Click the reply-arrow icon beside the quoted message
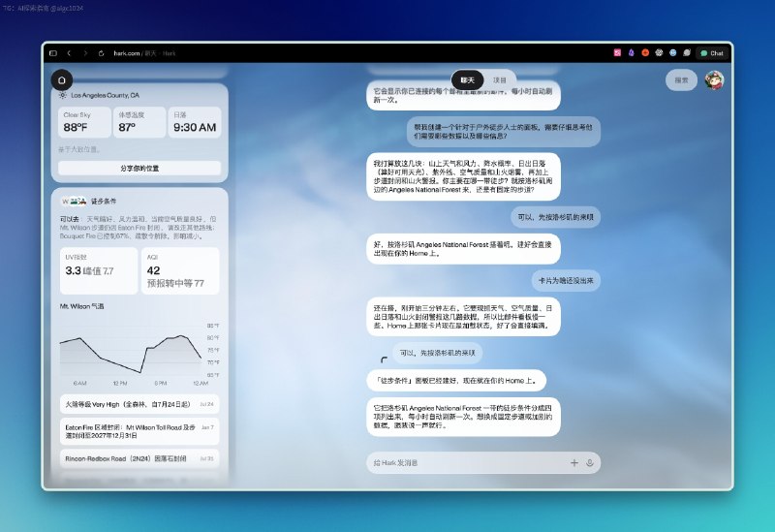Screen dimensions: 775x532 (x=384, y=360)
